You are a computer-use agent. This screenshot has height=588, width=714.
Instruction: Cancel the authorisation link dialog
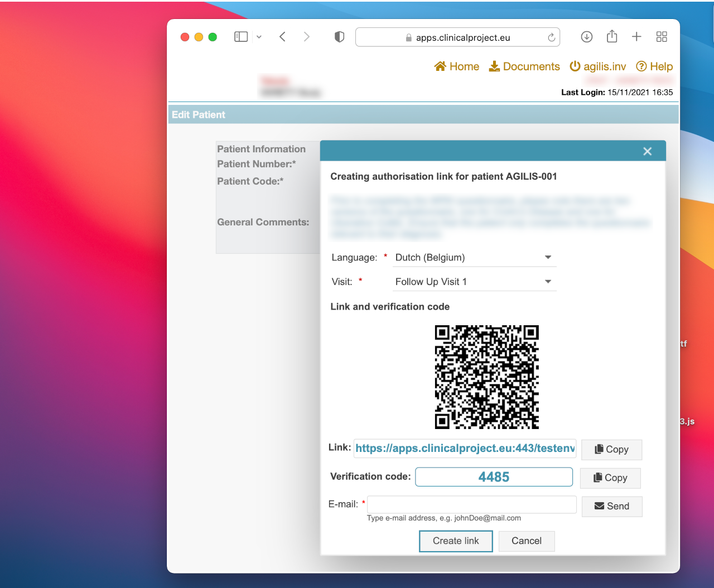click(x=527, y=541)
